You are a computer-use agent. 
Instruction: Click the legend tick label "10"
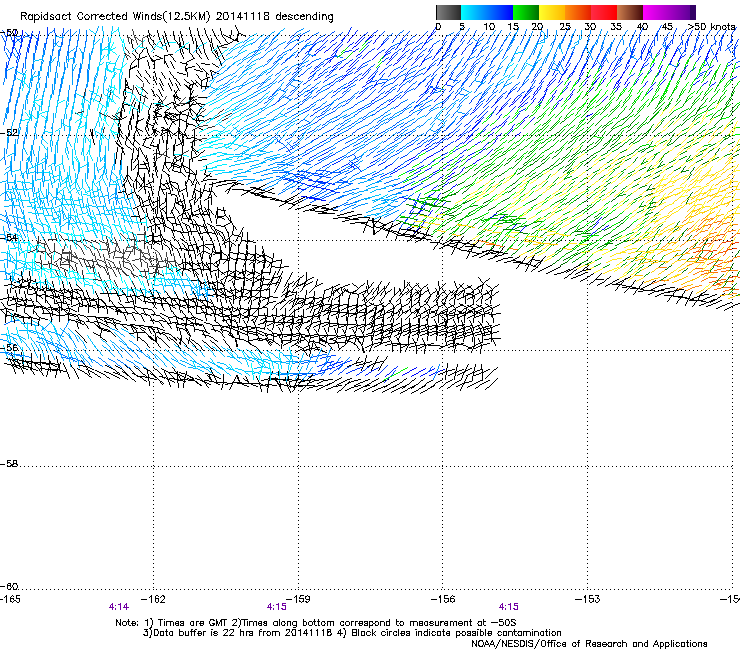(489, 27)
